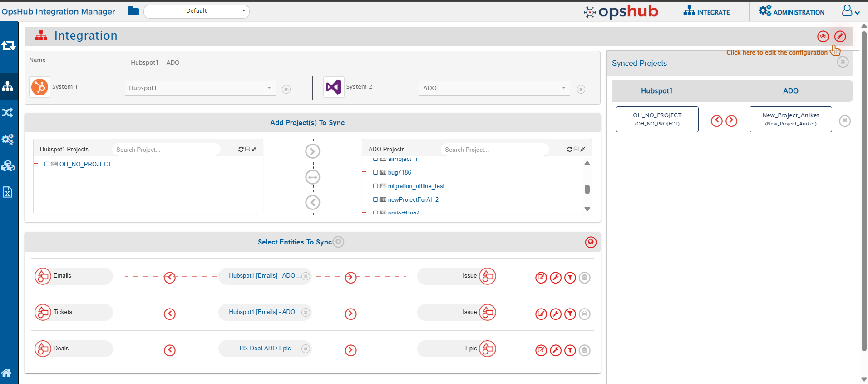Image resolution: width=868 pixels, height=384 pixels.
Task: Tick the bug7186 project checkbox
Action: pos(375,172)
